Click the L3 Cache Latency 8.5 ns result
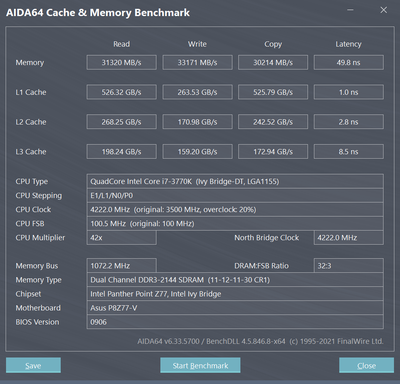 point(349,152)
